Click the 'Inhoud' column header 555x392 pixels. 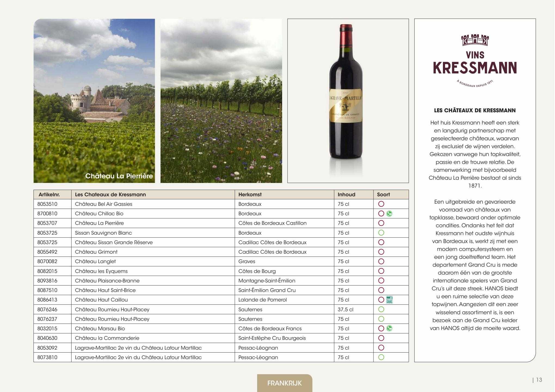pos(346,195)
